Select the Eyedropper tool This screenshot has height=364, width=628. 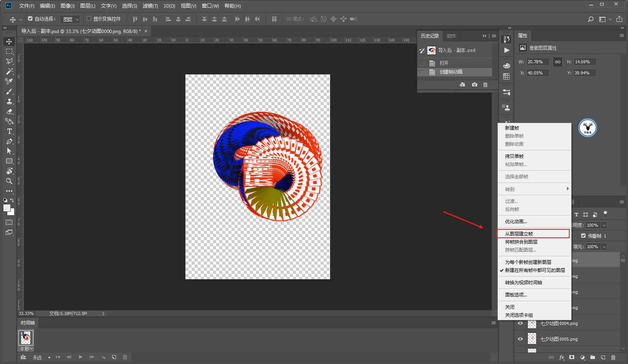tap(9, 81)
